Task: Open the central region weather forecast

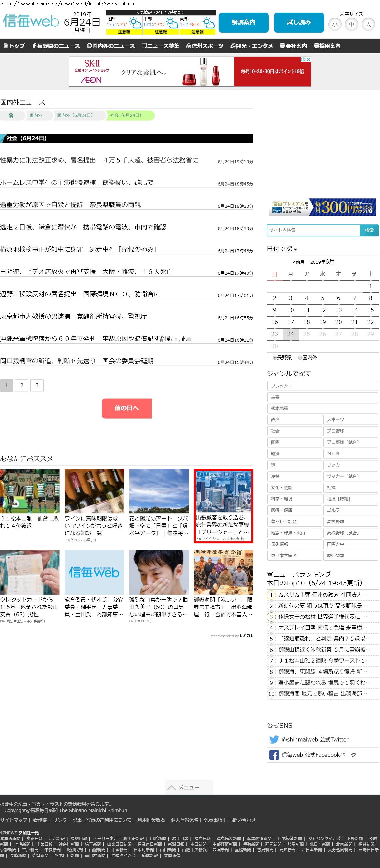Action: (x=161, y=25)
